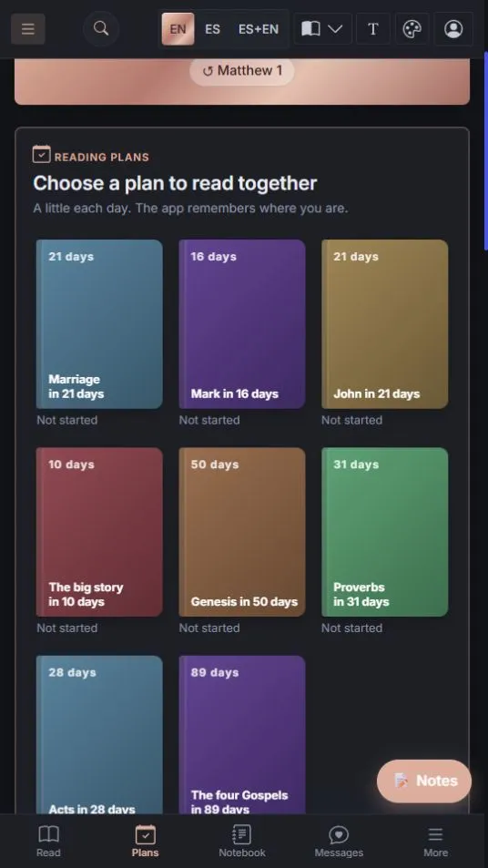This screenshot has height=868, width=488.
Task: Resume reading at Matthew 1
Action: [242, 71]
